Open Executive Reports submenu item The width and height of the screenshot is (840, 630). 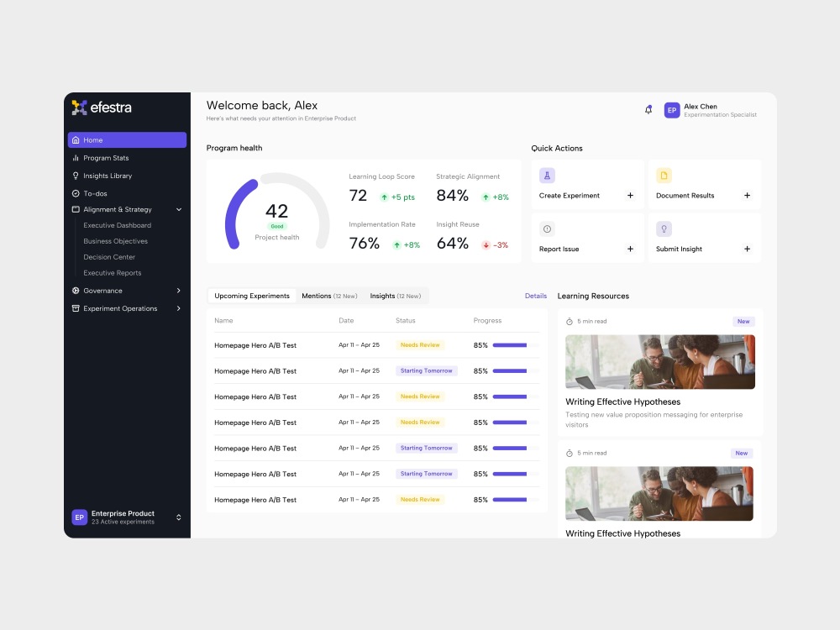click(x=113, y=273)
